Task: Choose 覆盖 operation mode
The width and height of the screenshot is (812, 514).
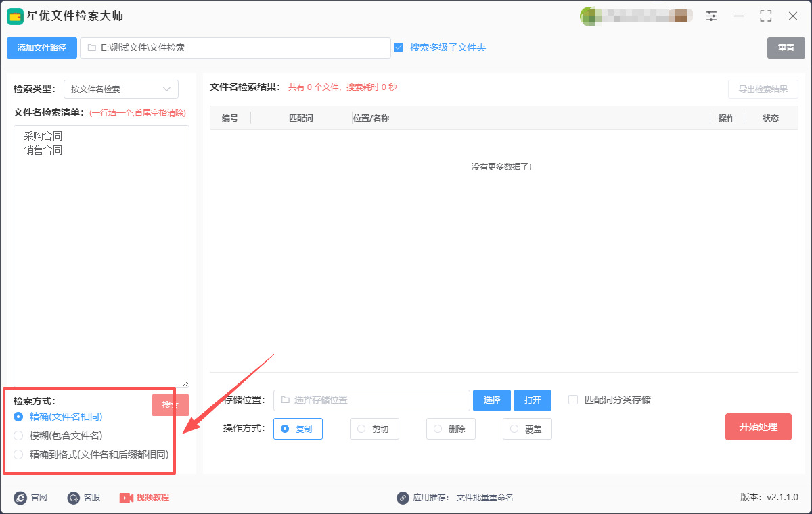Action: coord(527,429)
